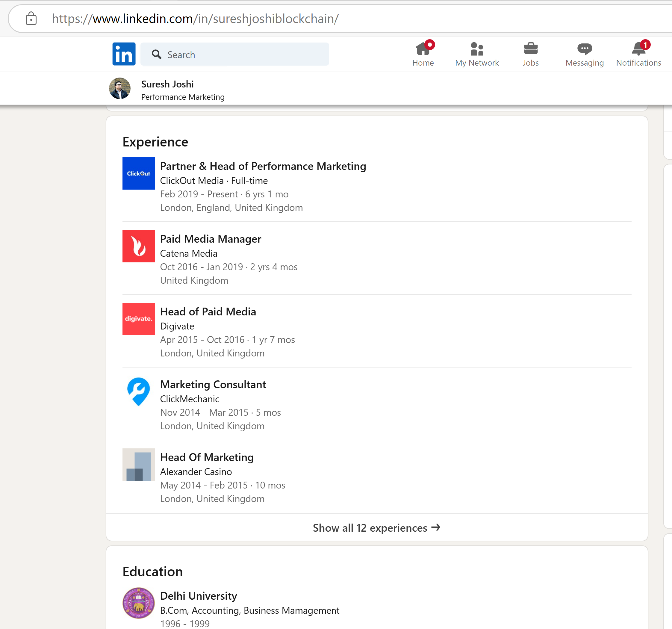
Task: Click the LinkedIn logo icon
Action: 124,54
